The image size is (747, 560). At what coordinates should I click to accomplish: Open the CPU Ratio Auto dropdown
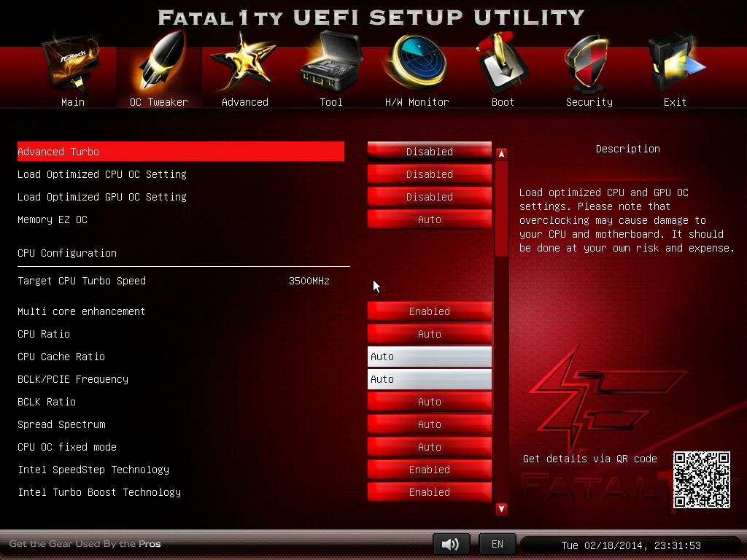429,334
